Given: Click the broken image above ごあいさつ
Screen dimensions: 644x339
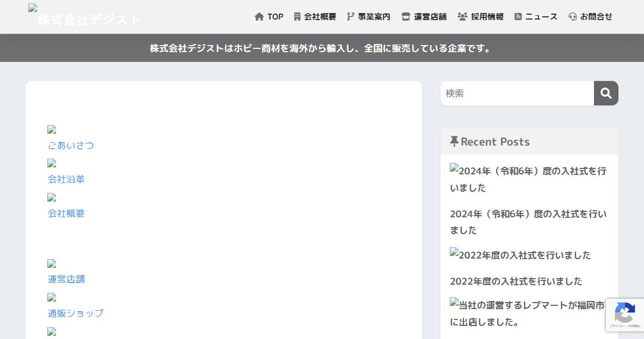Looking at the screenshot, I should point(52,130).
